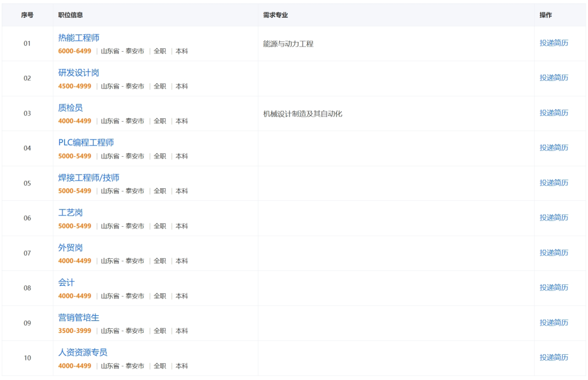588x380 pixels.
Task: Select 本科 in 焊接工程师/技师 row
Action: click(182, 191)
